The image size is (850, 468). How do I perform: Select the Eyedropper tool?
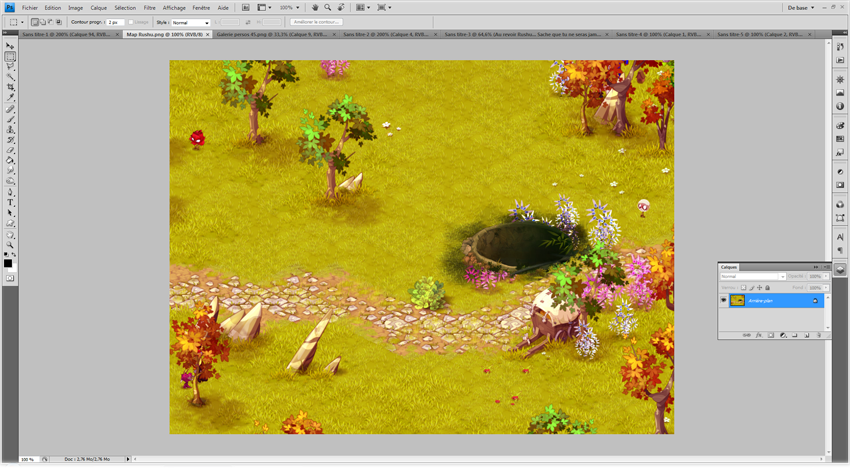coord(10,98)
